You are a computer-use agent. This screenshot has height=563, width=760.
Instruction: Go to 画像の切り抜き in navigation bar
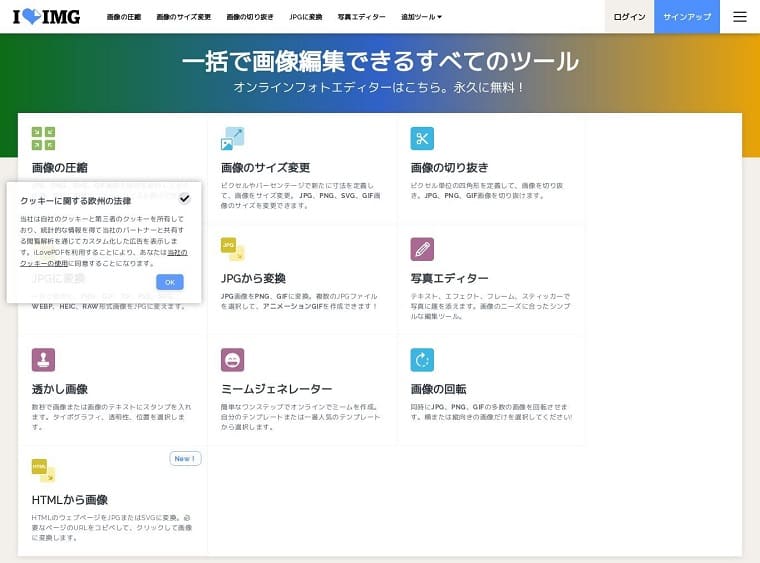point(250,17)
